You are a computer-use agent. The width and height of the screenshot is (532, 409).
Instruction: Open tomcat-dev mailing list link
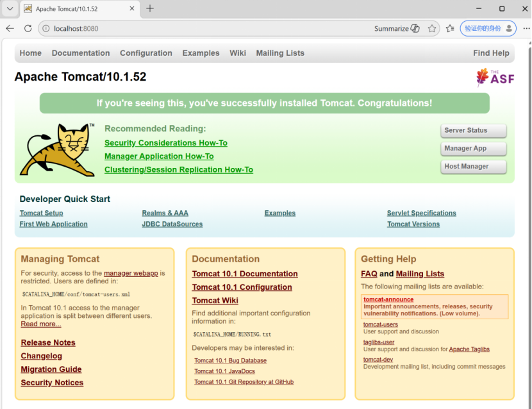click(x=378, y=360)
